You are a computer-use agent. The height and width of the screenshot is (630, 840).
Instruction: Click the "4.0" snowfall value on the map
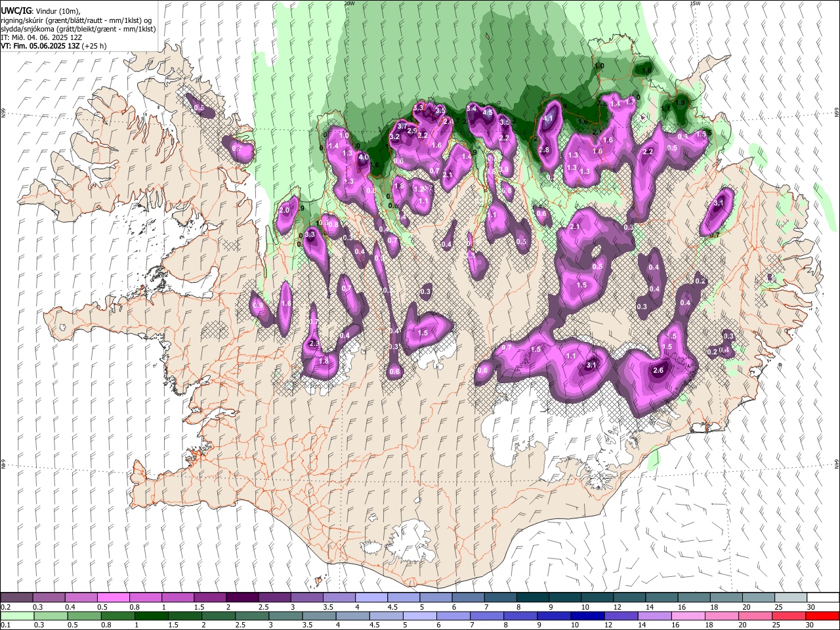(x=364, y=157)
